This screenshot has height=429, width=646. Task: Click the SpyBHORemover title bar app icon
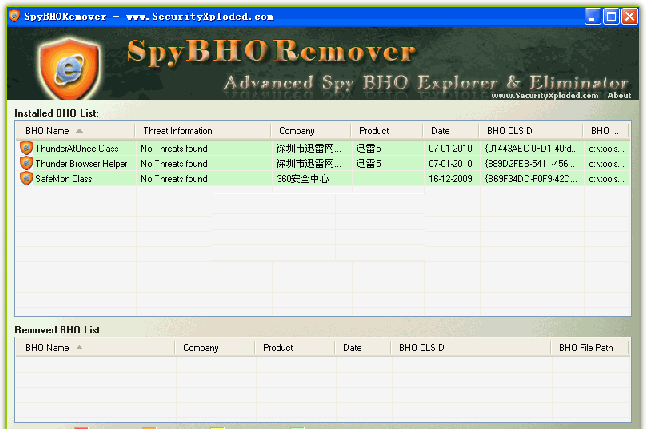14,16
